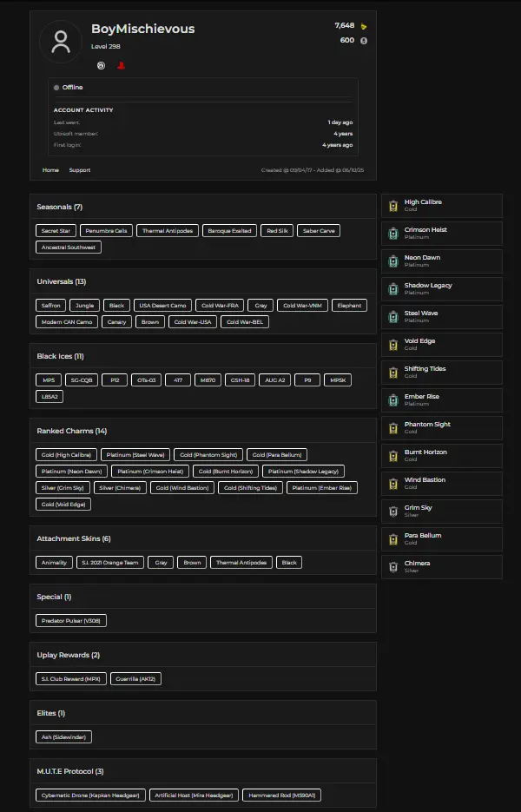The height and width of the screenshot is (812, 521).
Task: Click the Ember Rise charm icon
Action: pos(393,400)
